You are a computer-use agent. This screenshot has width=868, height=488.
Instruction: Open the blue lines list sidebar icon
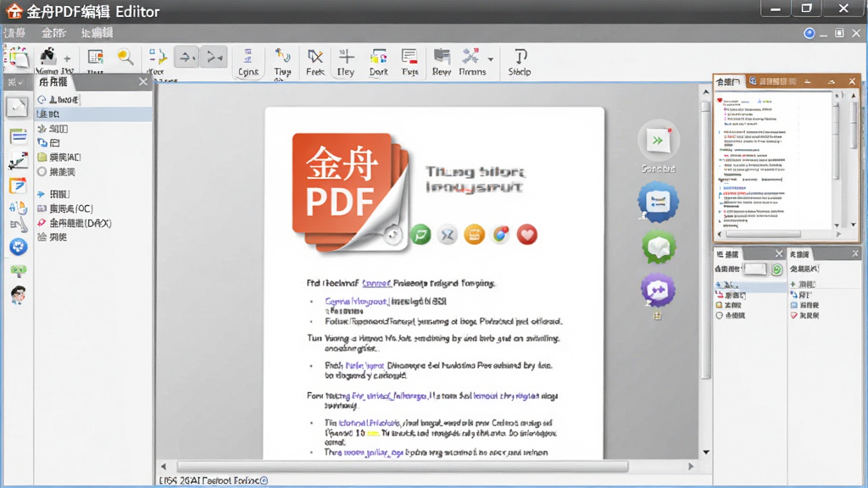pos(18,136)
